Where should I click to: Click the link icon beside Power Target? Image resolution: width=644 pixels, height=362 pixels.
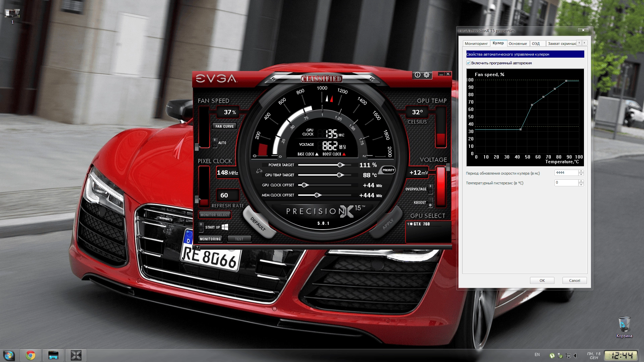click(x=259, y=171)
